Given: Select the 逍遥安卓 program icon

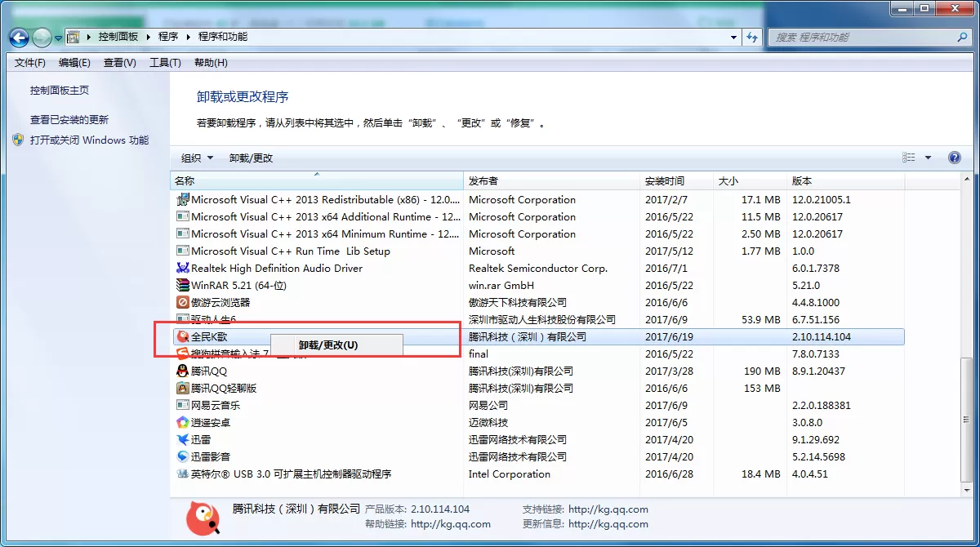Looking at the screenshot, I should tap(183, 422).
